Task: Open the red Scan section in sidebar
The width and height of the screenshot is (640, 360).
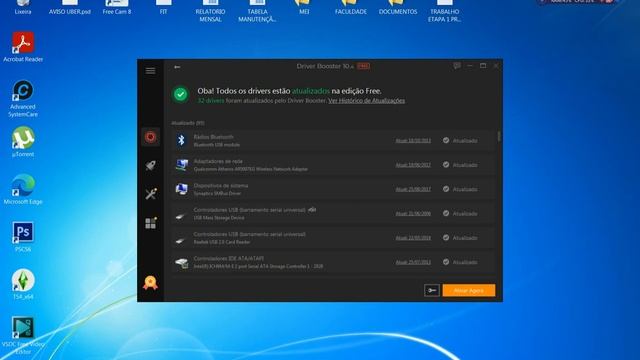Action: [x=151, y=137]
